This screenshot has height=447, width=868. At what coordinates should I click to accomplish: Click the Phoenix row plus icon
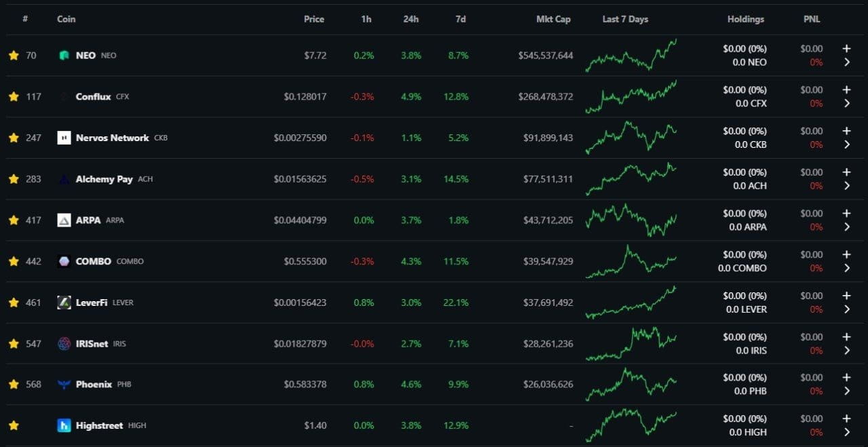point(846,378)
